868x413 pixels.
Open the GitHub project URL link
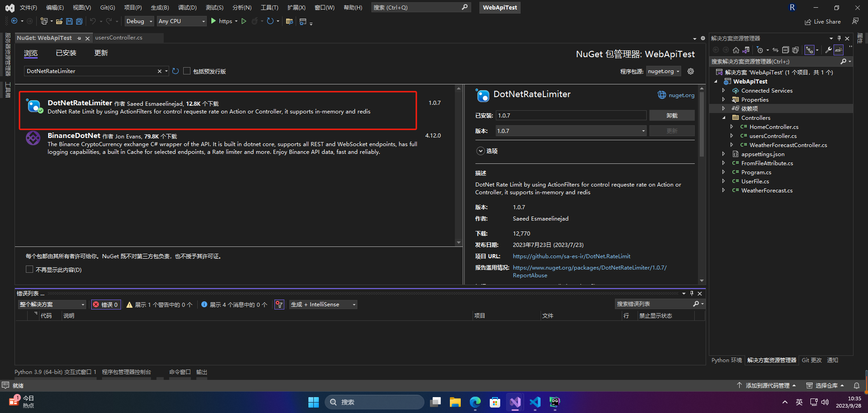[x=571, y=256]
